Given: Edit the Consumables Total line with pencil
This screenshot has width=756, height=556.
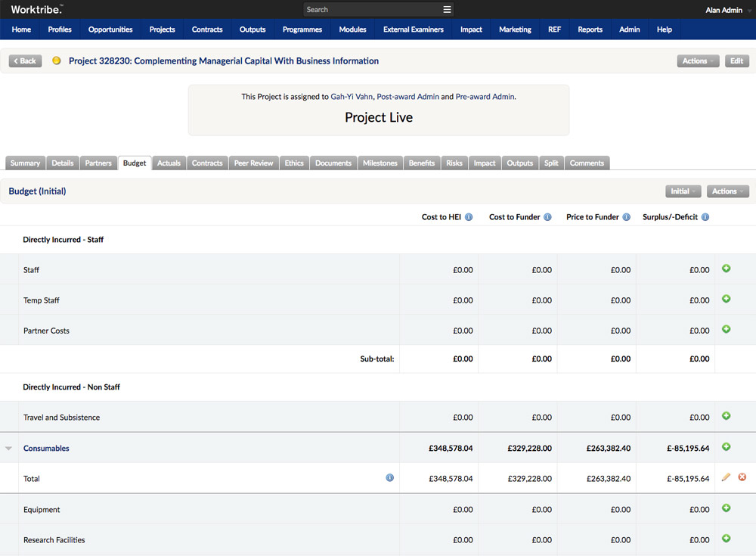Looking at the screenshot, I should [726, 477].
